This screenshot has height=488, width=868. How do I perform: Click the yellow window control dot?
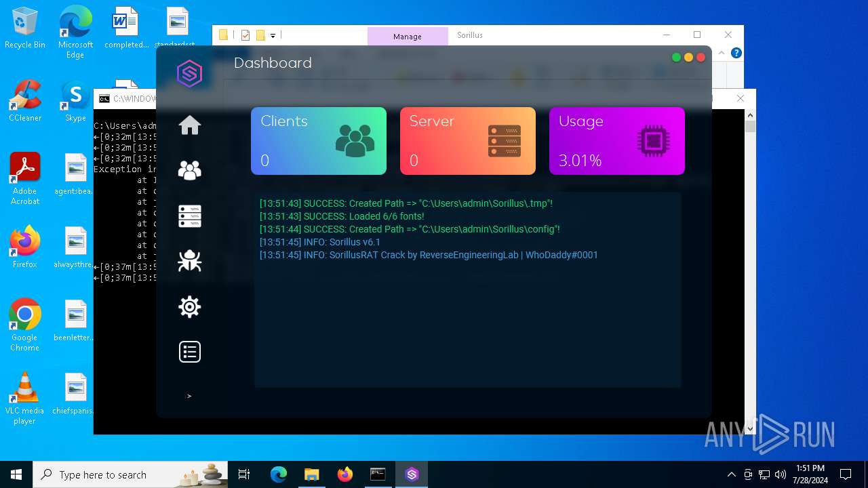[688, 58]
